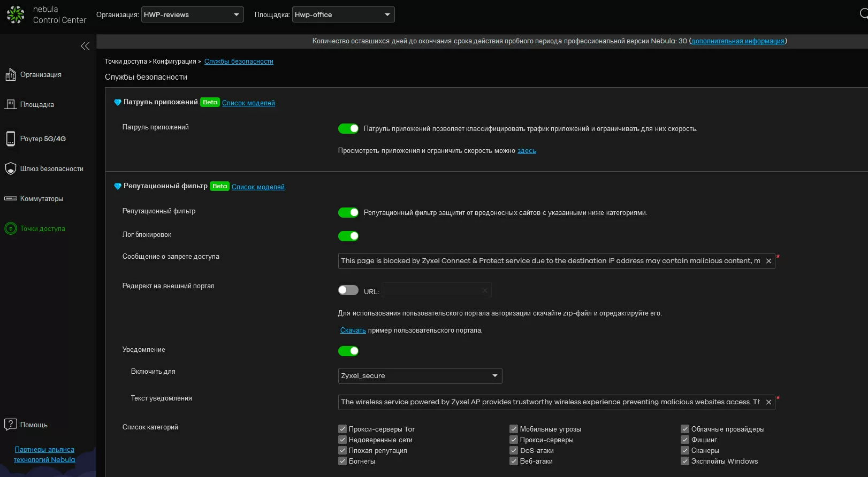Uncheck Мобильные угрозы category
Screen dimensions: 868x477
pos(514,429)
